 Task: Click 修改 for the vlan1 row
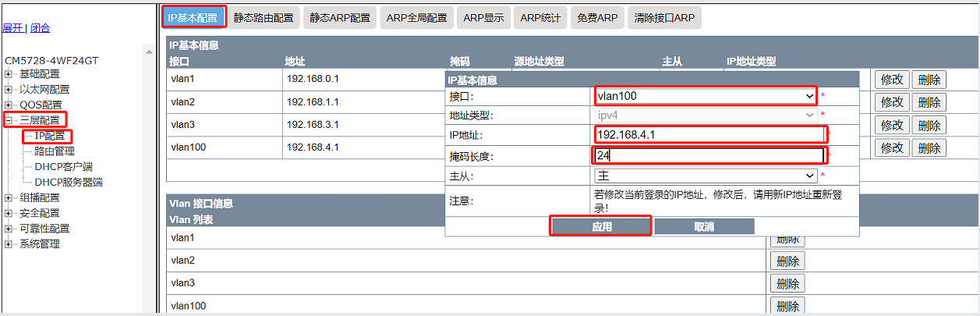coord(892,80)
